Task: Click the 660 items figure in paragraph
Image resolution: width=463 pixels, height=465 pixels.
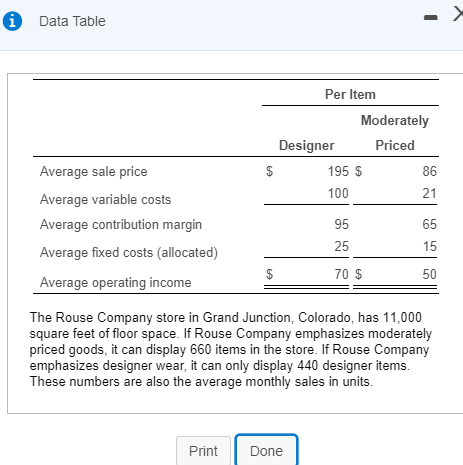Action: (200, 349)
